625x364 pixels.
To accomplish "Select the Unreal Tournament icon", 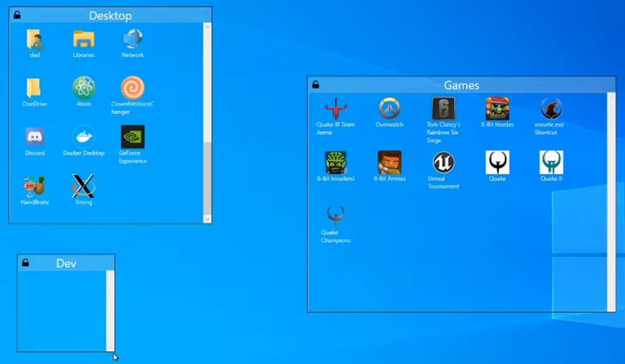I will (443, 162).
